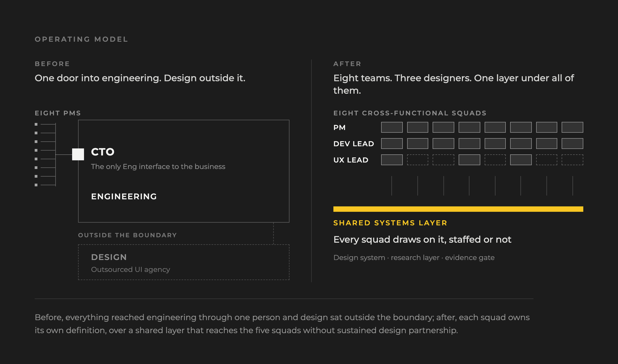Click the BEFORE section label
The width and height of the screenshot is (618, 364).
pos(52,64)
